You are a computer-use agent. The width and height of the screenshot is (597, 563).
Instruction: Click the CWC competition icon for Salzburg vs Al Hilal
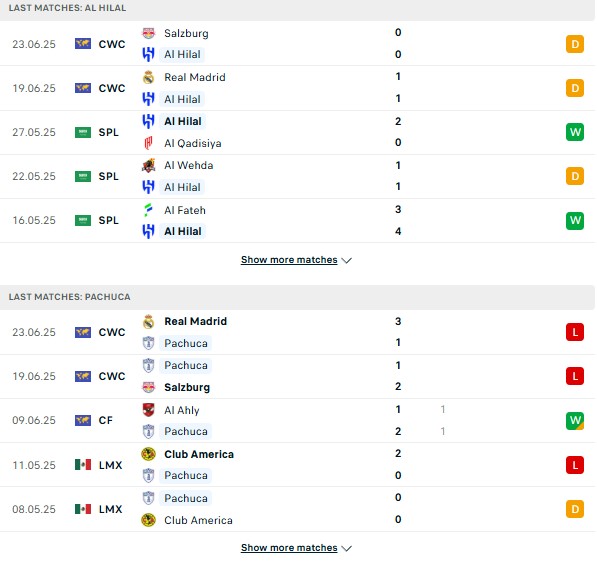[83, 44]
